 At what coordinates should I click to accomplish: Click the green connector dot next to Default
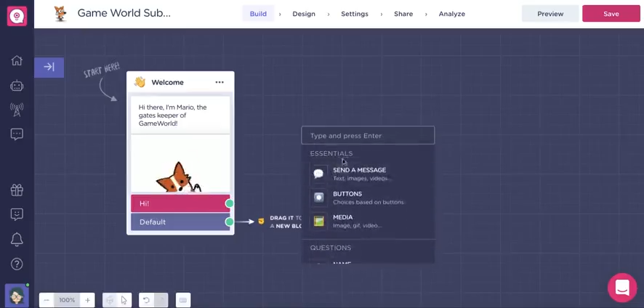[x=230, y=222]
